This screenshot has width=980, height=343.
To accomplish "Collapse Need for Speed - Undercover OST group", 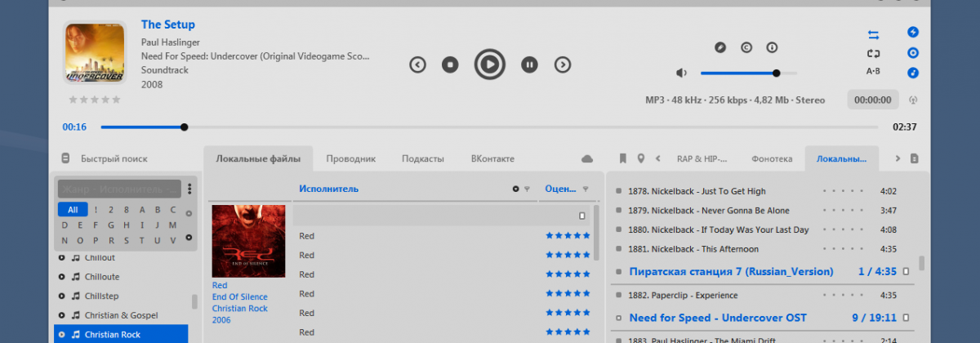I will [x=618, y=318].
